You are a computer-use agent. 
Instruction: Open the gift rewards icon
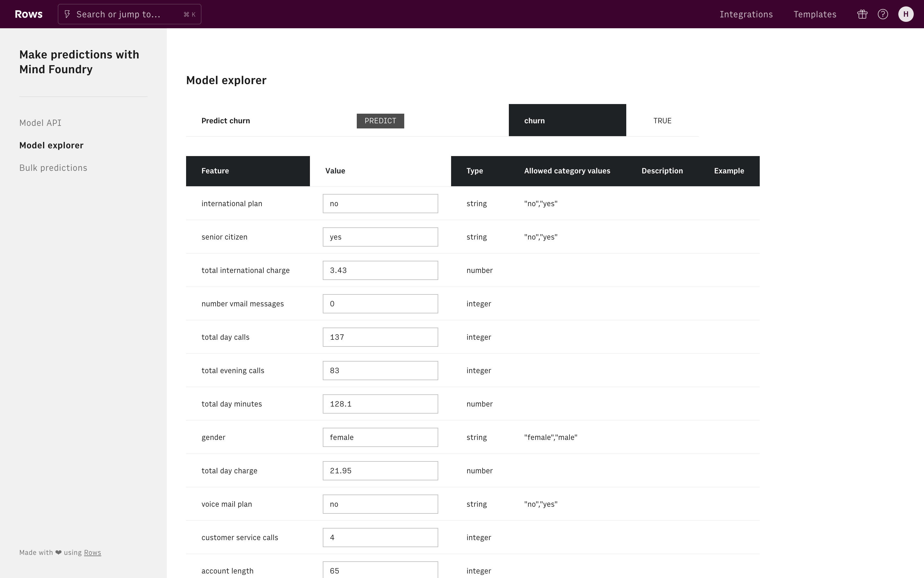click(x=862, y=14)
